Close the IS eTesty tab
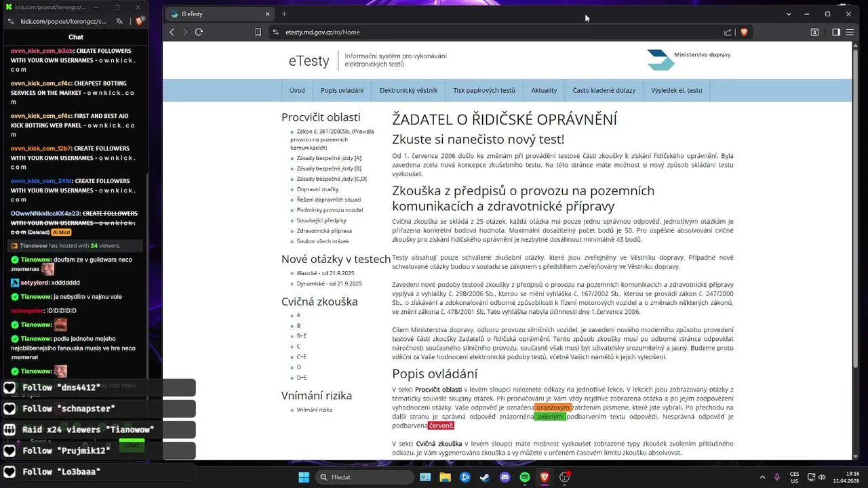 (x=267, y=14)
